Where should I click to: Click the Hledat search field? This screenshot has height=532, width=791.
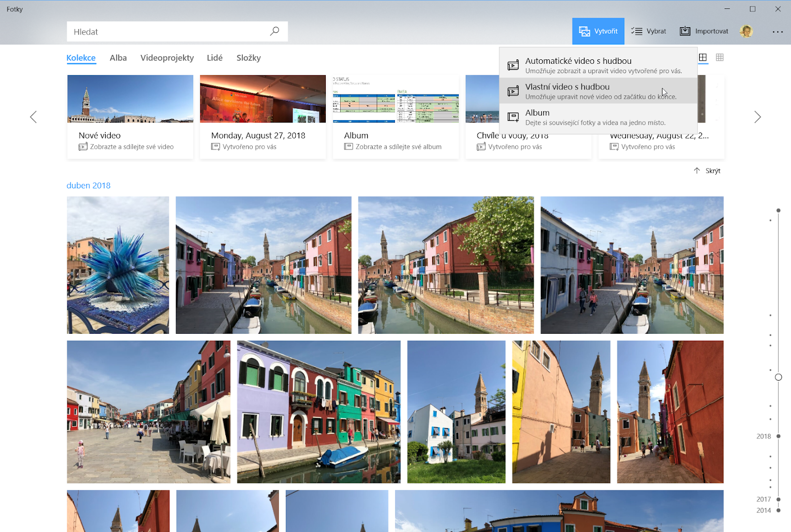click(x=177, y=32)
